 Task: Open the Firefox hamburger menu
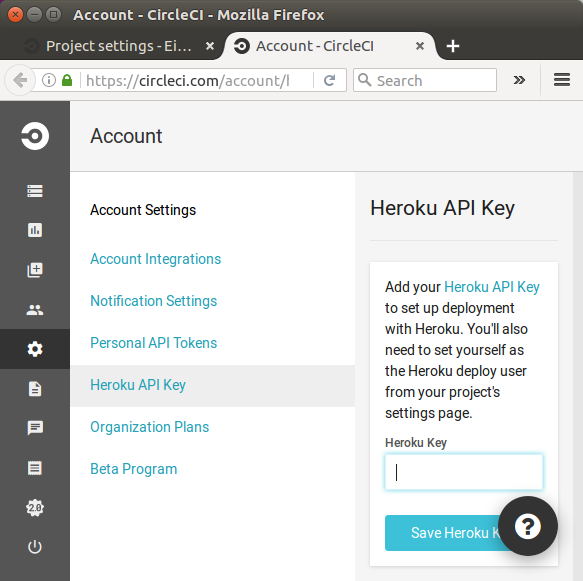point(562,80)
